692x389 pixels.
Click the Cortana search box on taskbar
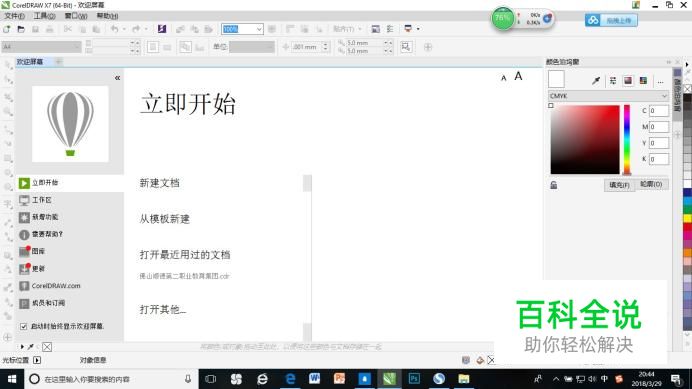[x=110, y=379]
